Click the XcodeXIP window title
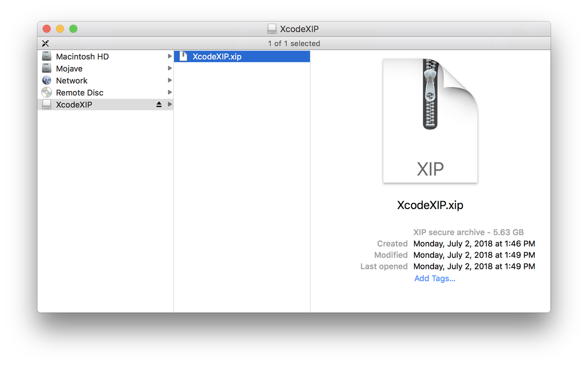The height and width of the screenshot is (366, 588). (x=299, y=29)
